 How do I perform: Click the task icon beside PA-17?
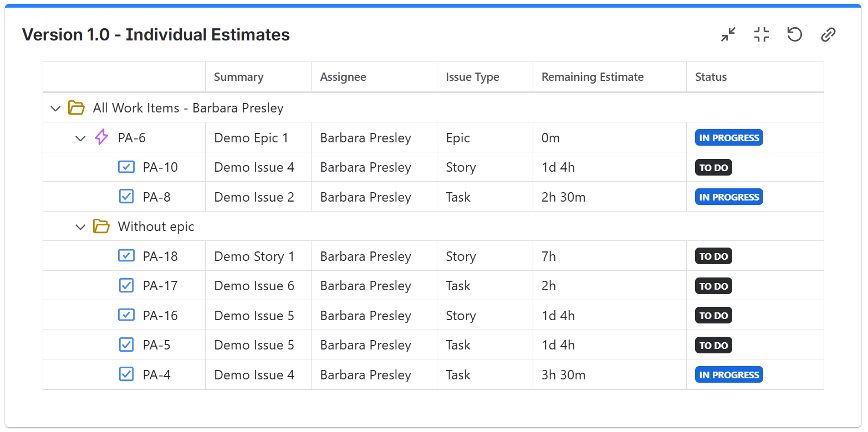[x=126, y=286]
